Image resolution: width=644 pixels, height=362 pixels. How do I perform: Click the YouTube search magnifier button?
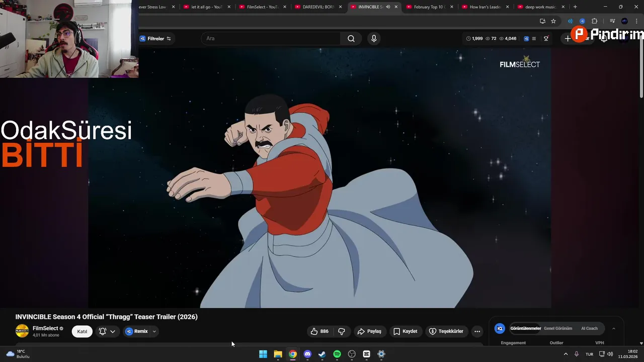point(351,39)
